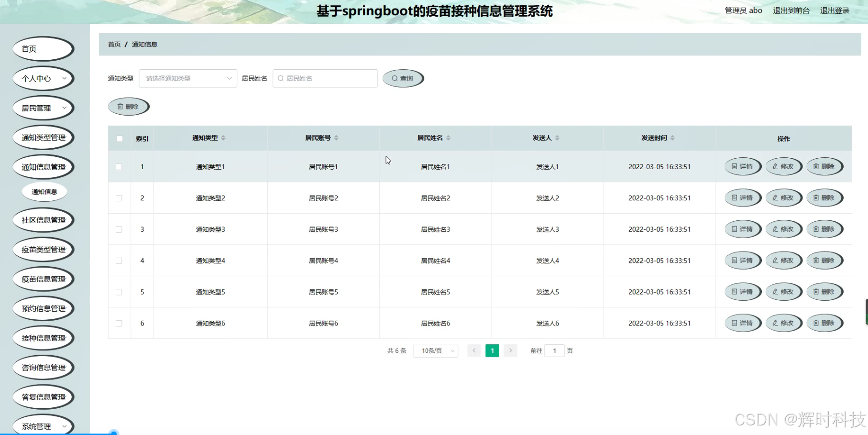
Task: Open 详情 for row 通知类型5
Action: 743,292
